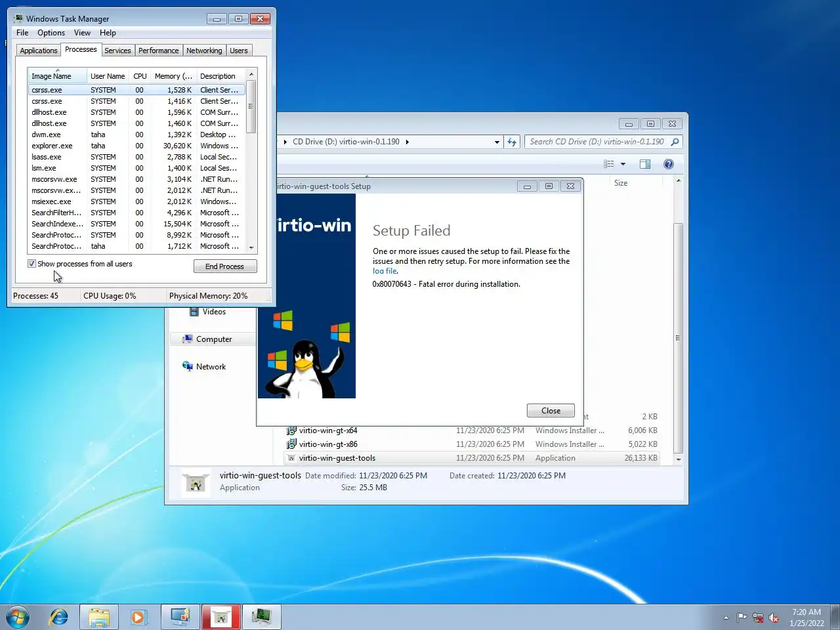Select the virtio setup taskbar icon

221,617
